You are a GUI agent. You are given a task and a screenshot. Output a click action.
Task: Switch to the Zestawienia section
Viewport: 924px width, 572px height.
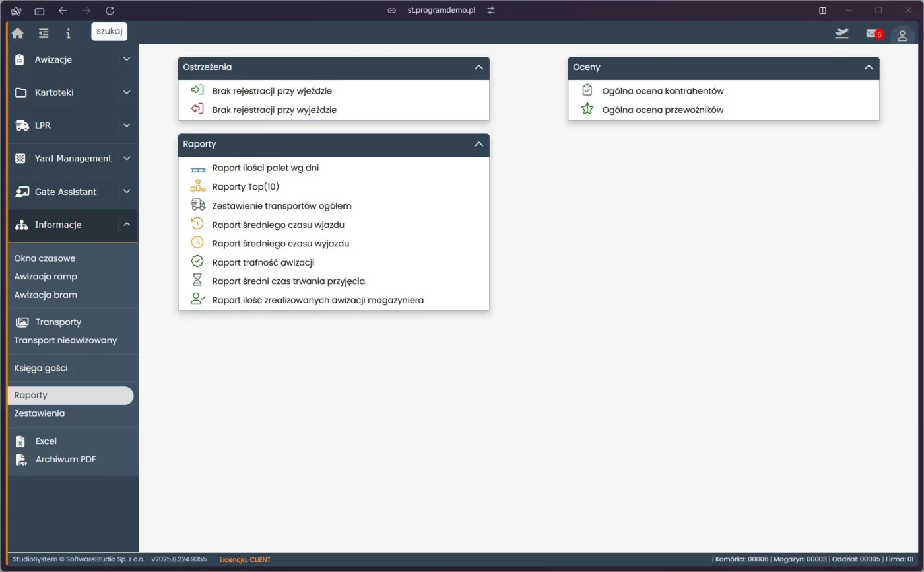click(39, 413)
